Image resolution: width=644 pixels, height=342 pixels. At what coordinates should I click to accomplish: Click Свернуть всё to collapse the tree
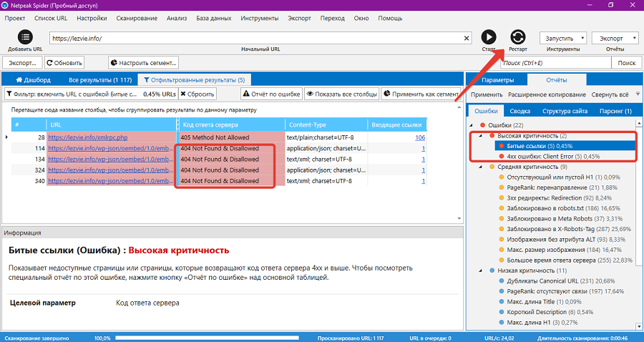coord(610,94)
